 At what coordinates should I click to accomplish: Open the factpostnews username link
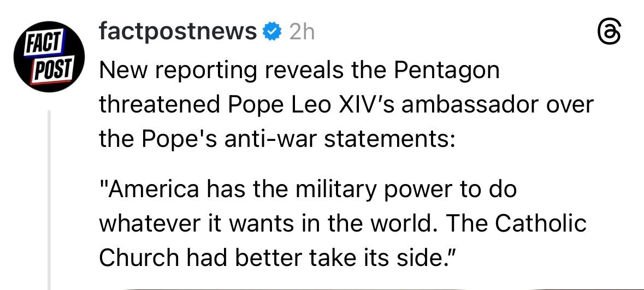point(177,33)
